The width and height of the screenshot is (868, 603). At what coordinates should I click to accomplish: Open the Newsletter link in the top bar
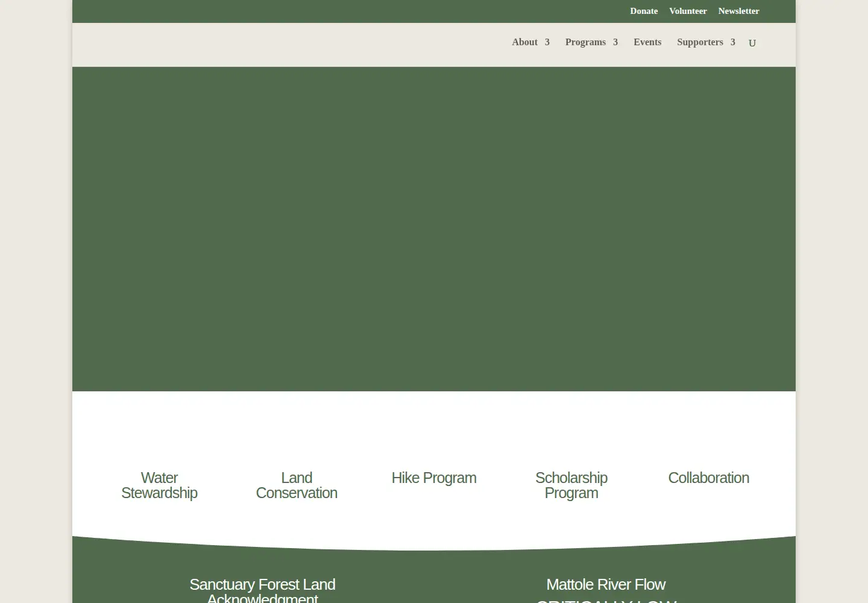pyautogui.click(x=738, y=11)
